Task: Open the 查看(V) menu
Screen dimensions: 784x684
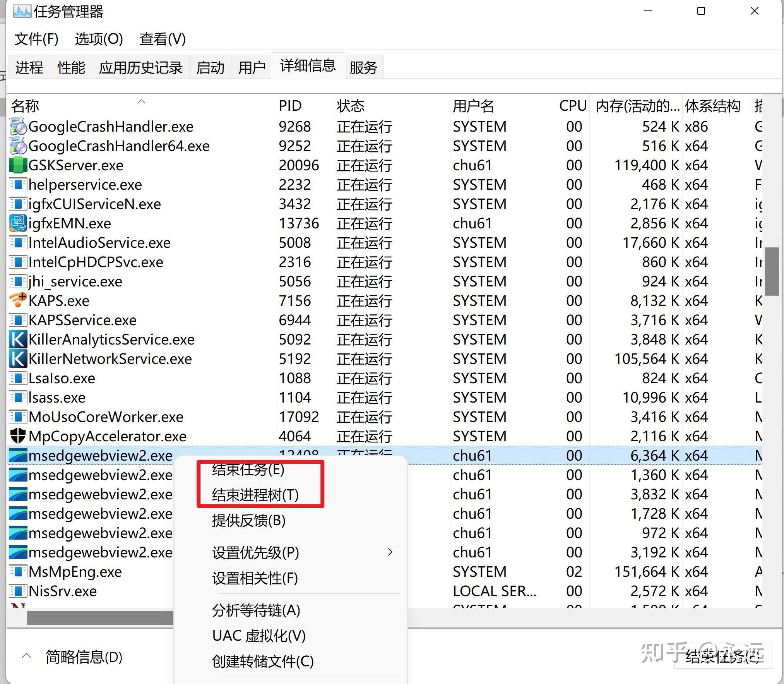Action: [163, 39]
